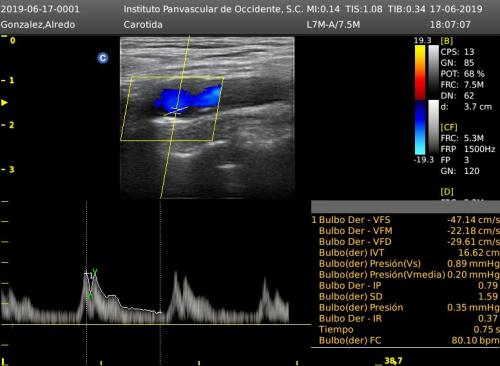This screenshot has height=366, width=500.
Task: Click the GN: 85 gain parameter
Action: click(x=457, y=63)
